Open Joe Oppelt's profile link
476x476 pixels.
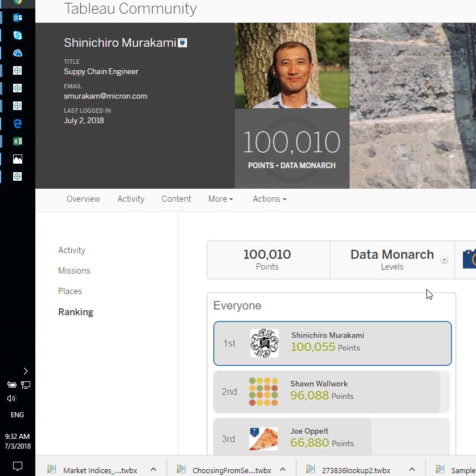point(310,431)
